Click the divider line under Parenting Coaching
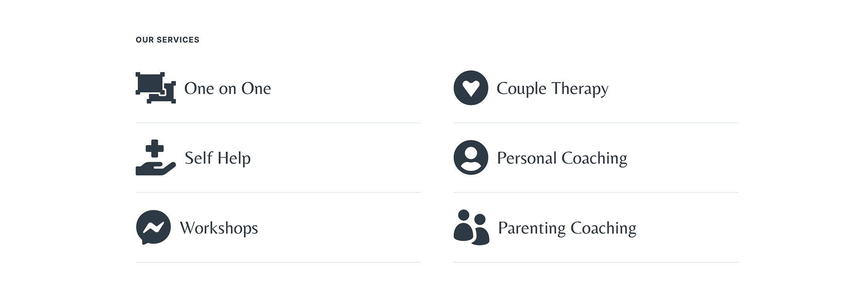The width and height of the screenshot is (868, 292). [x=596, y=262]
